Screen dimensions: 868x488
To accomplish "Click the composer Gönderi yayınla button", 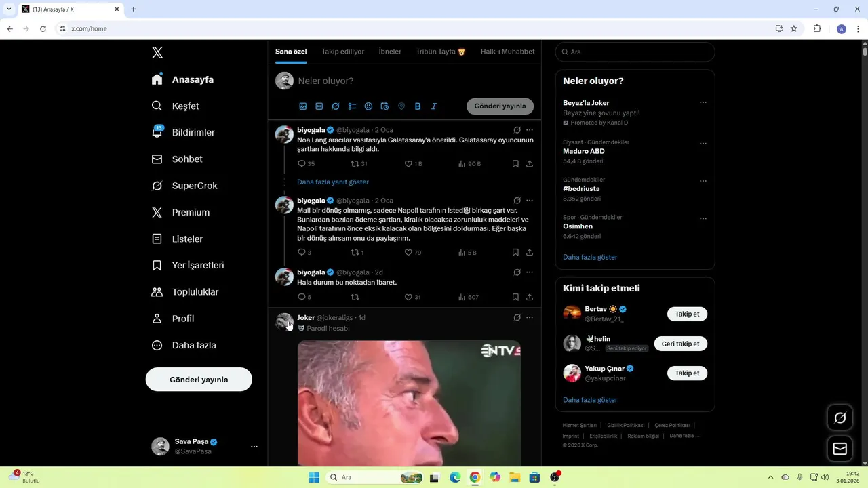I will point(500,106).
